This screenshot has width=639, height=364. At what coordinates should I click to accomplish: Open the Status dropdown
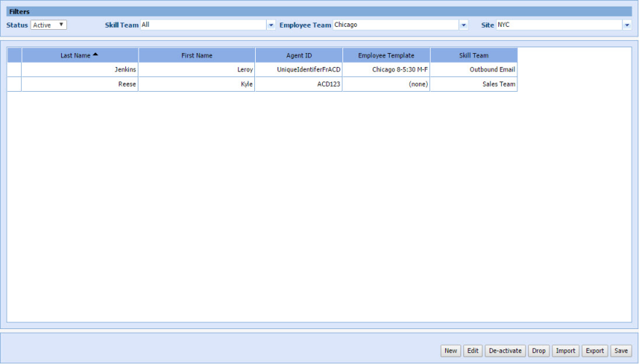pyautogui.click(x=49, y=25)
